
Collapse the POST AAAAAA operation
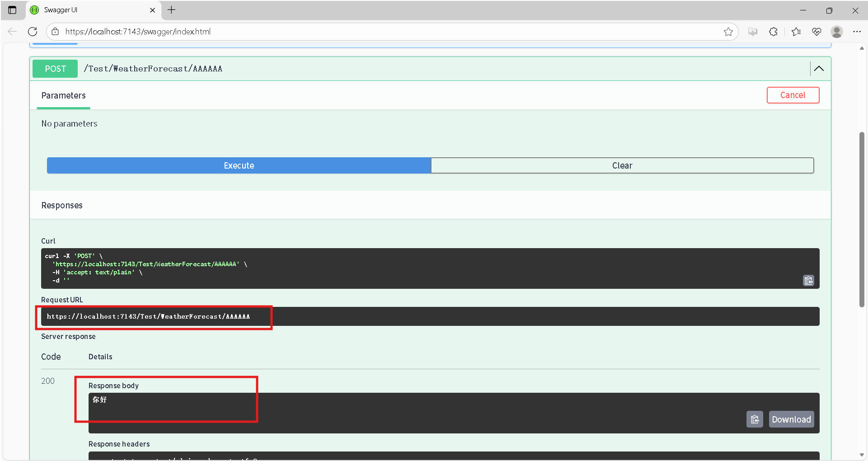(819, 69)
